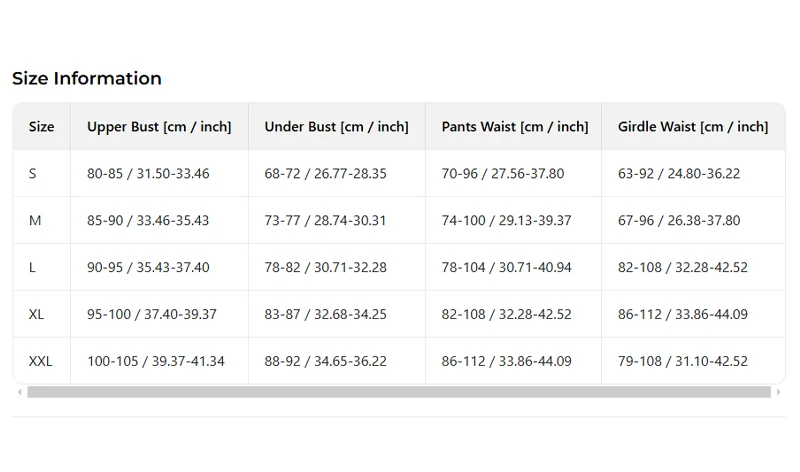
Task: Click the horizontal scrollbar under size table
Action: click(399, 392)
